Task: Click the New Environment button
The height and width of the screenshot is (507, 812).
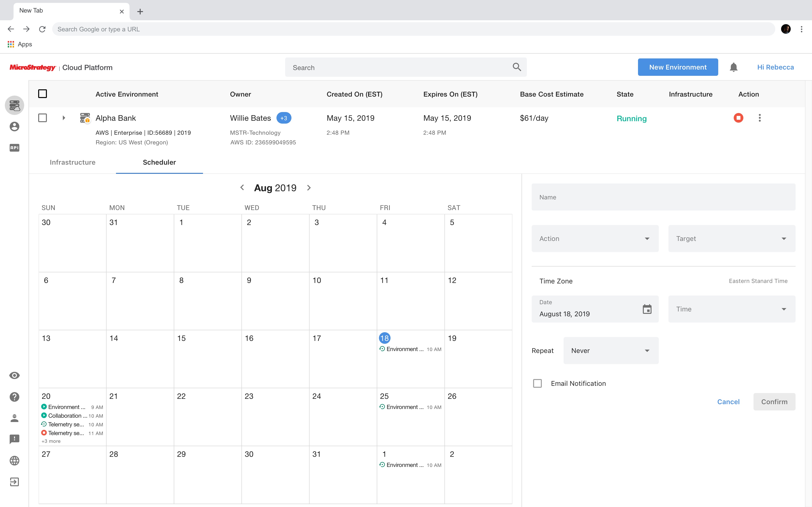Action: coord(678,67)
